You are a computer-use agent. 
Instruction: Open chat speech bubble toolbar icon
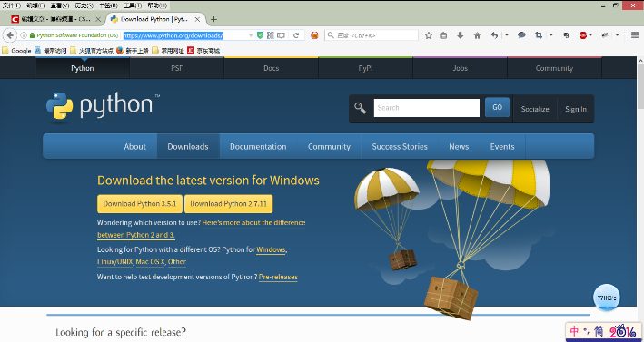(521, 35)
